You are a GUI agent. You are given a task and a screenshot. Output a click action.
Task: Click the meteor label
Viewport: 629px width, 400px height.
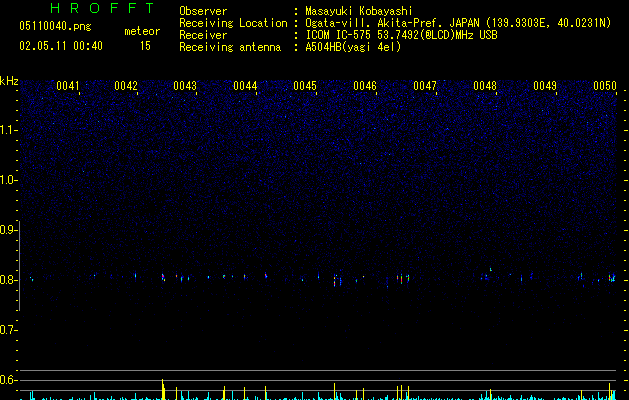pos(142,31)
